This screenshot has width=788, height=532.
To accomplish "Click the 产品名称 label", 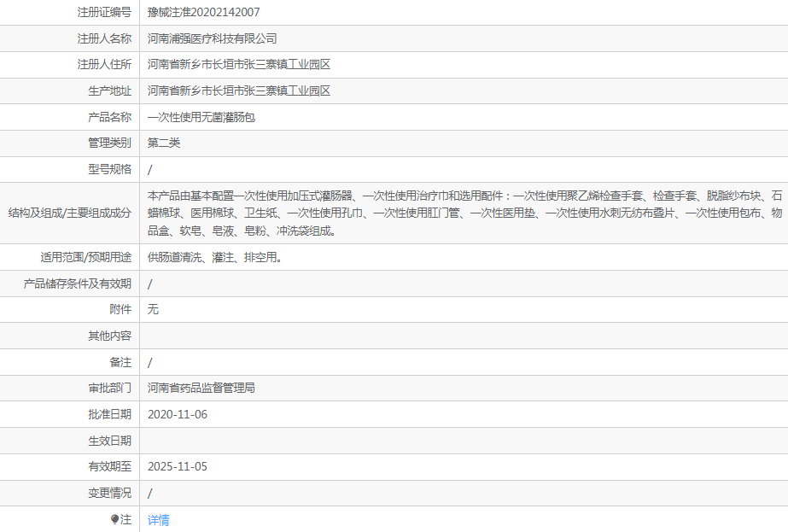I will [x=109, y=117].
